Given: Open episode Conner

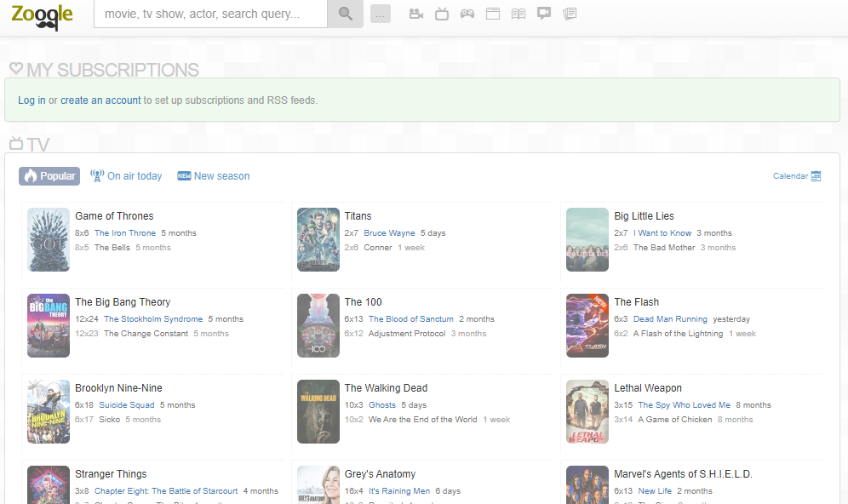Looking at the screenshot, I should coord(377,247).
